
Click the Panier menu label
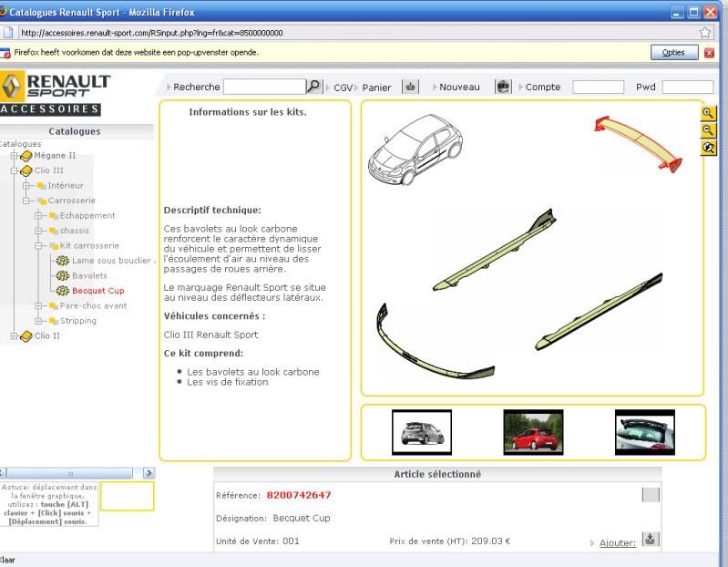click(x=376, y=88)
